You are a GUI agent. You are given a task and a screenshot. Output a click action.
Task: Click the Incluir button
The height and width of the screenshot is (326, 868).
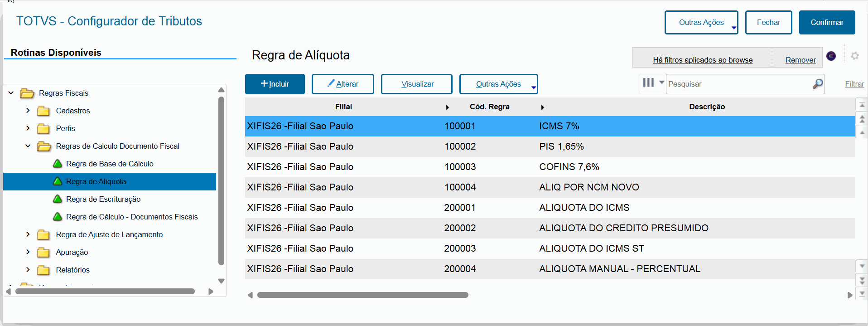tap(275, 84)
